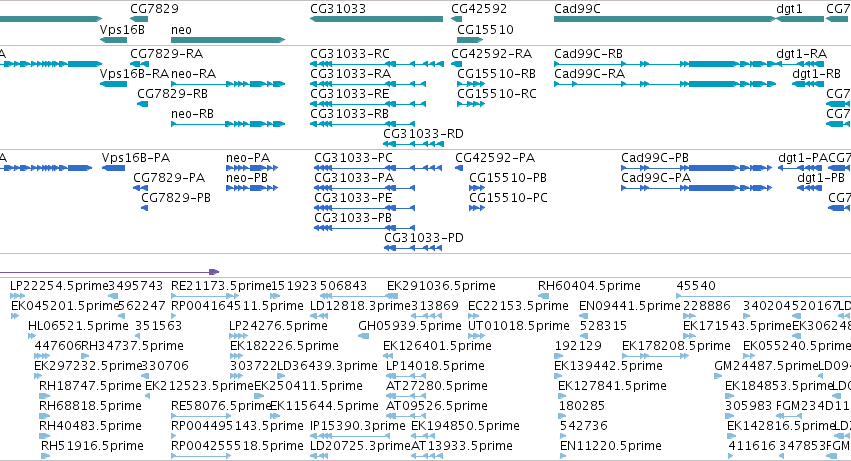
Task: Select the LD12818.3prime EST label
Action: tap(361, 306)
